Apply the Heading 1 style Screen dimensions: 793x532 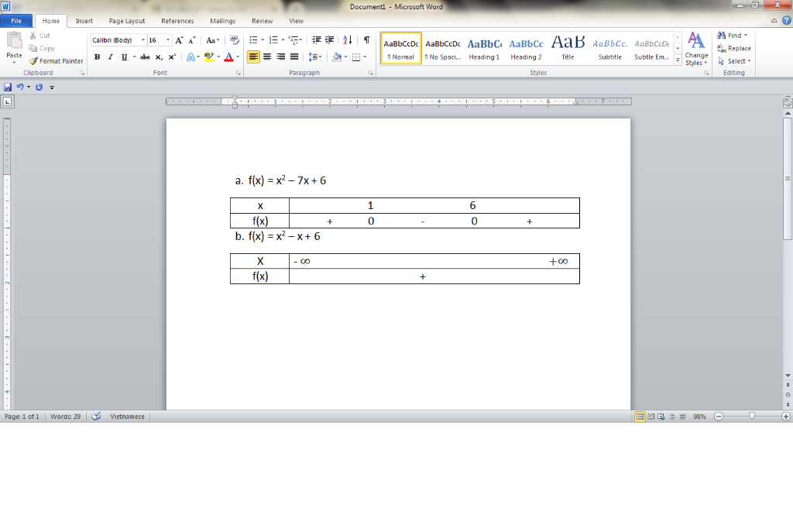(x=484, y=48)
